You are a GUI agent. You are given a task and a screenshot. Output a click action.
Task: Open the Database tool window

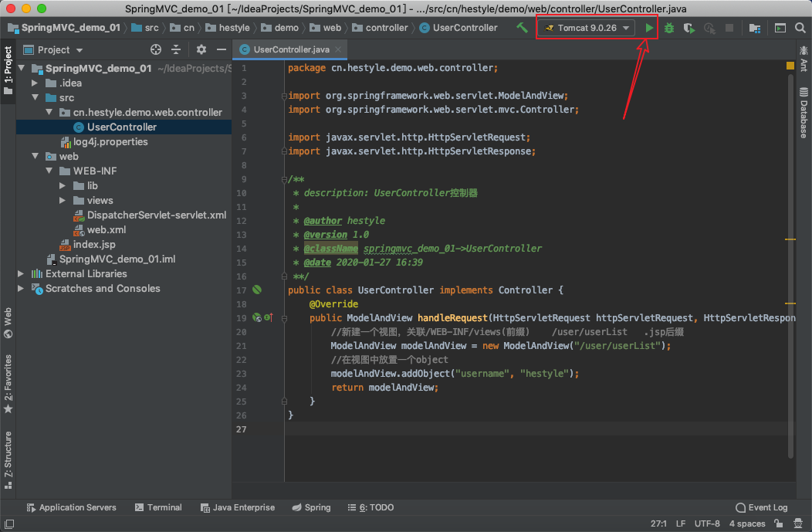click(x=804, y=113)
